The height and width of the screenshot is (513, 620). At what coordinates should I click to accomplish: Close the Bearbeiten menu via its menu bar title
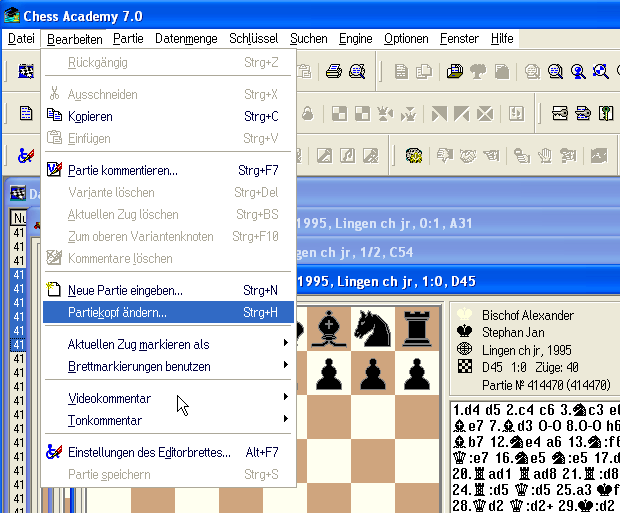[x=74, y=39]
